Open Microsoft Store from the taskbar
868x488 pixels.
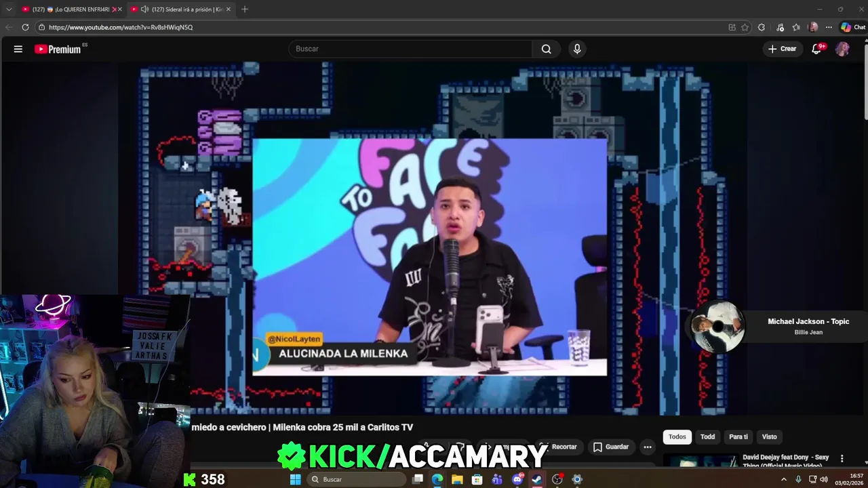tap(477, 479)
